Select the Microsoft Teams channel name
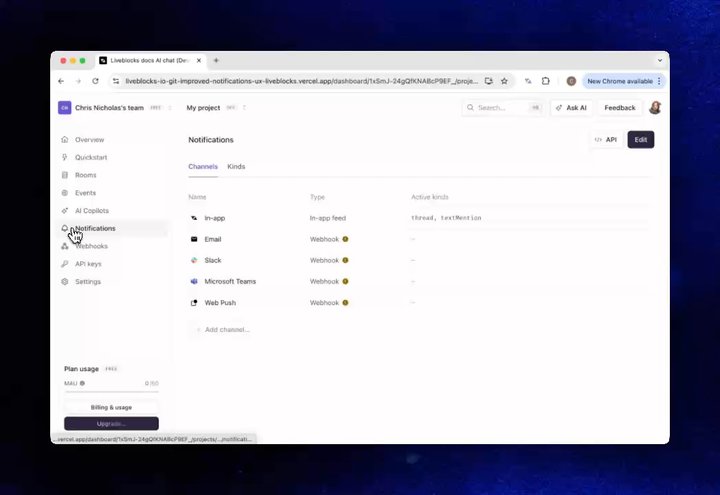 230,281
